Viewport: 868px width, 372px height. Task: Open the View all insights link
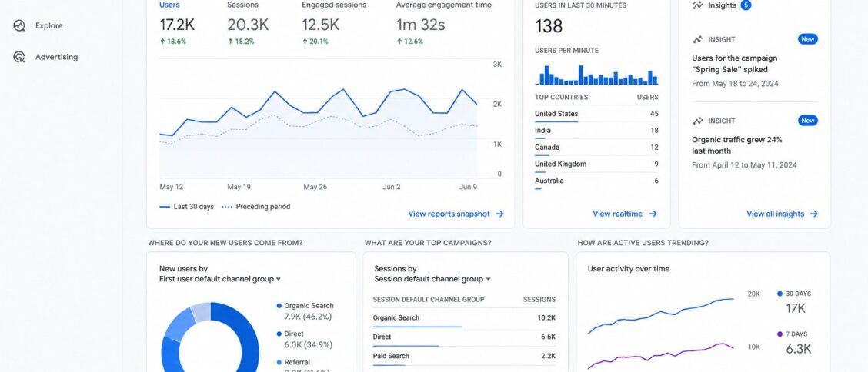click(775, 214)
